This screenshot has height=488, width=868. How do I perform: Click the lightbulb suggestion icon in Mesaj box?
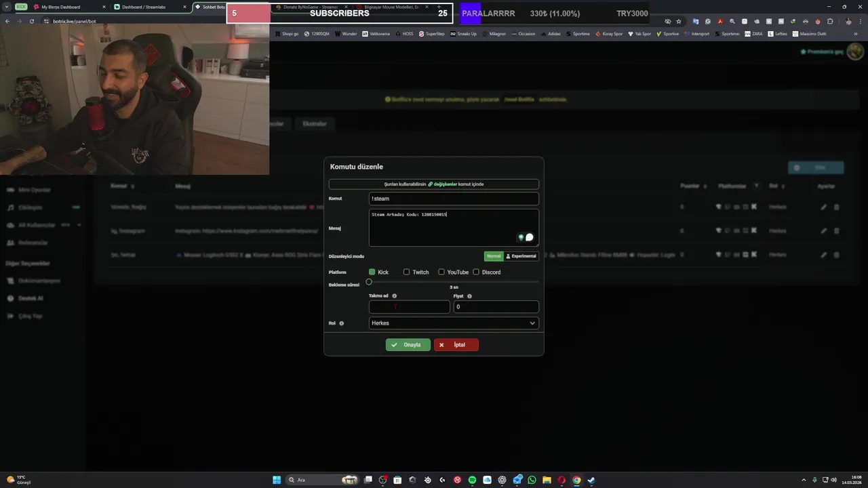coord(521,237)
